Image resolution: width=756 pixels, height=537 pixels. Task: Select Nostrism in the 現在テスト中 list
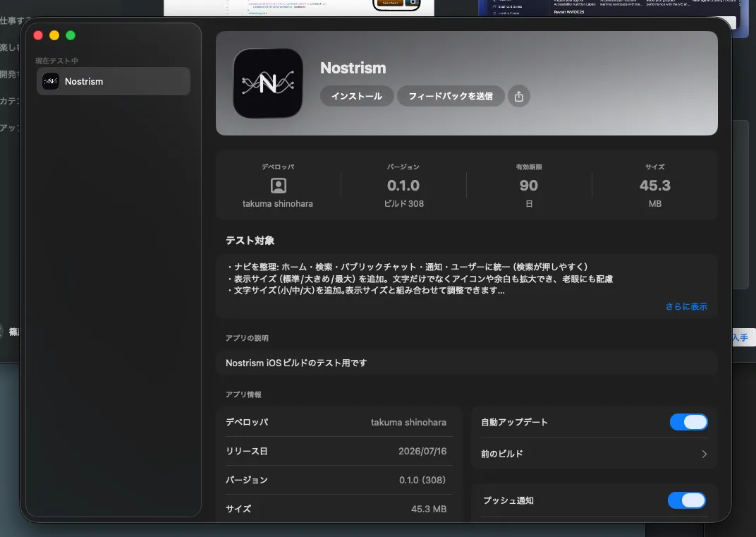pos(114,82)
